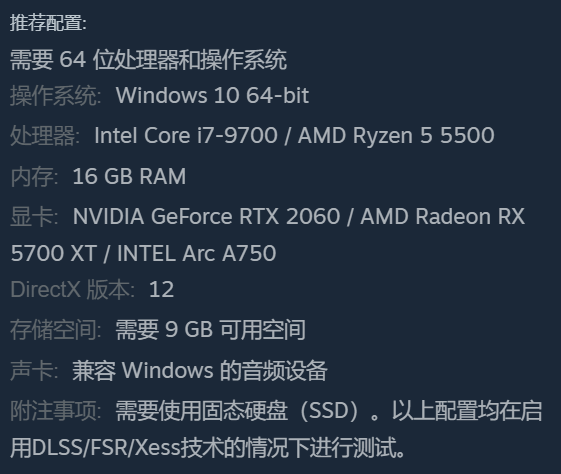Select the 附注事项 label
The image size is (561, 474).
tap(55, 410)
